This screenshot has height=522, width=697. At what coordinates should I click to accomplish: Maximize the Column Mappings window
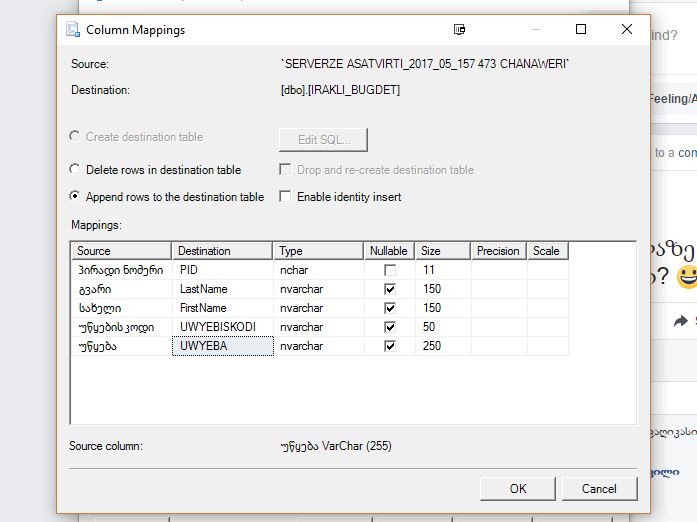580,30
